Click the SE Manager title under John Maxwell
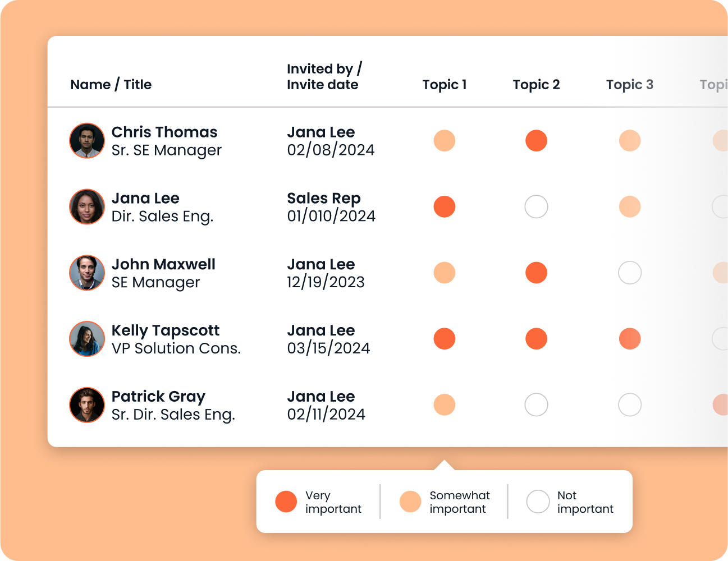Image resolution: width=728 pixels, height=561 pixels. pyautogui.click(x=155, y=282)
